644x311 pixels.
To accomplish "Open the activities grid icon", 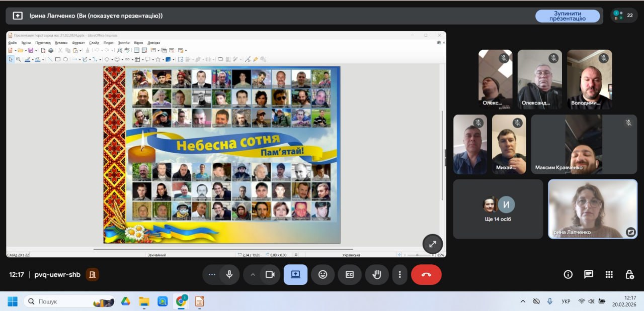I will [x=609, y=274].
